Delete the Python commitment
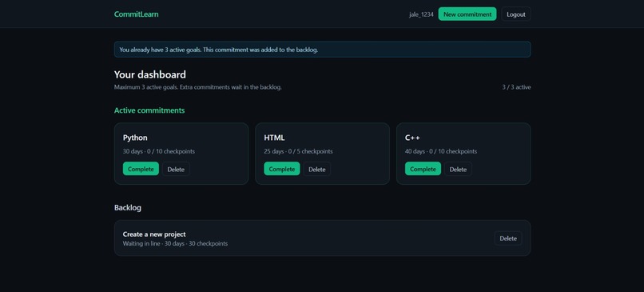The height and width of the screenshot is (292, 644). pos(176,169)
